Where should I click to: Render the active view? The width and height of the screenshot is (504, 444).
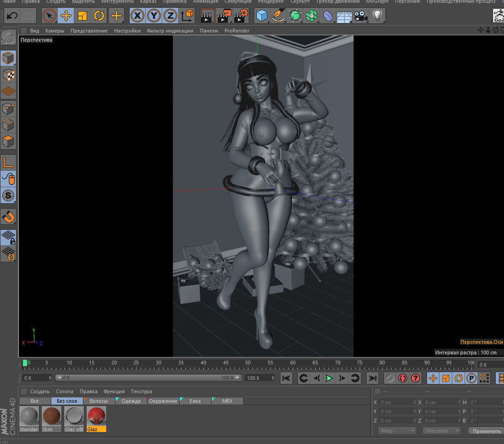pos(207,16)
